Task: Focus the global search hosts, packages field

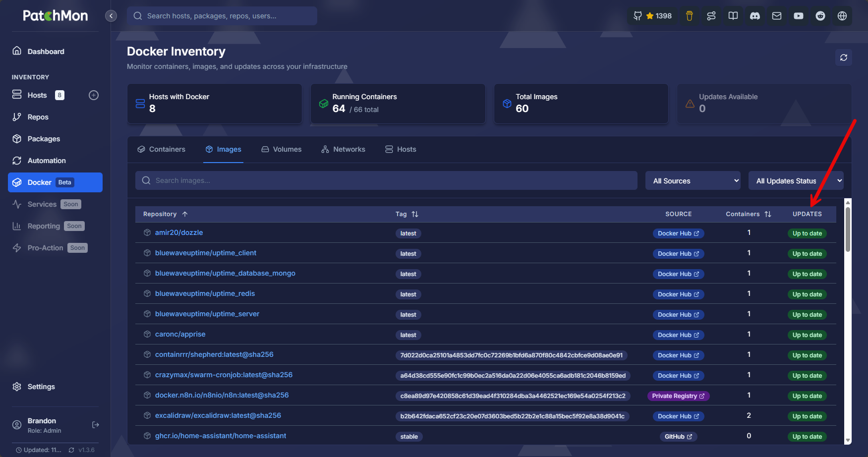Action: pos(222,16)
